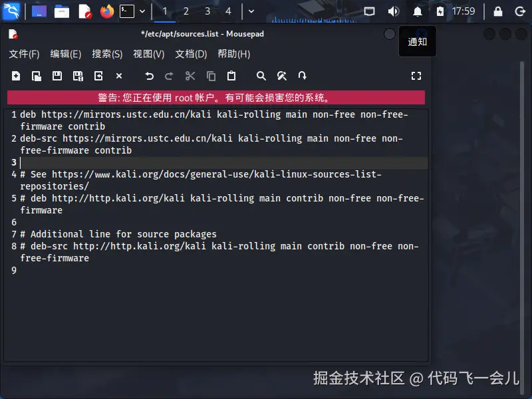Switch to workspace 1
532x399 pixels.
pos(164,11)
